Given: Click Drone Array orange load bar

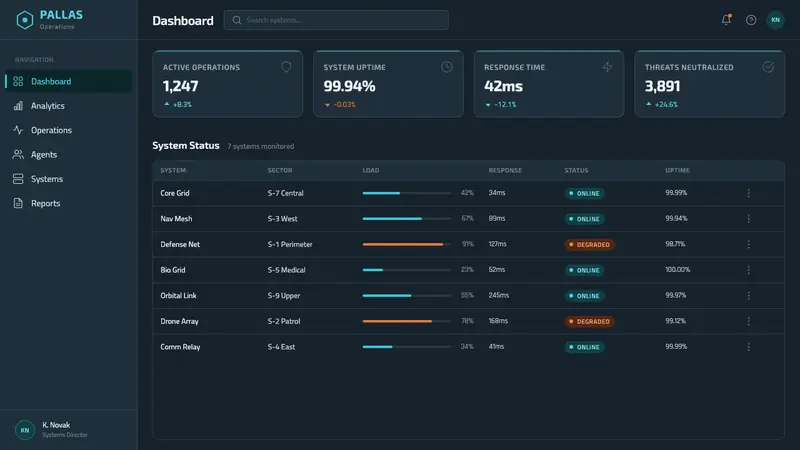Looking at the screenshot, I should coord(407,321).
